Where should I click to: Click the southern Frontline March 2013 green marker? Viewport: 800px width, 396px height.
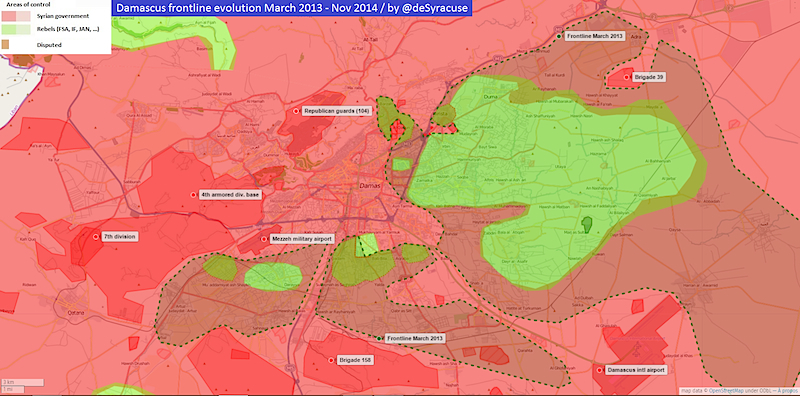point(379,338)
